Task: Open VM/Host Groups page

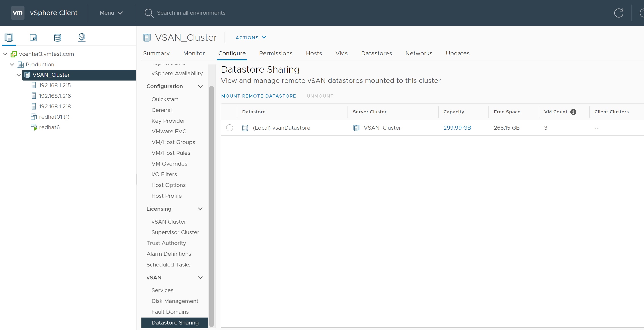Action: point(173,142)
